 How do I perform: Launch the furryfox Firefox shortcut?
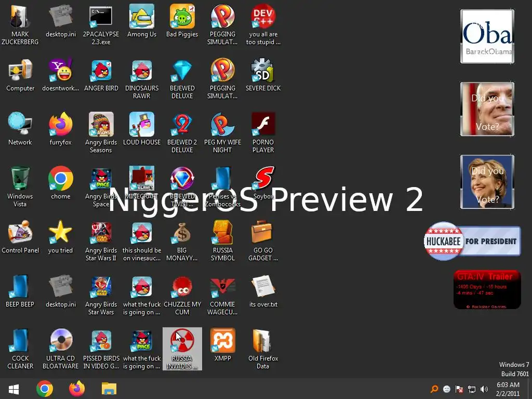pyautogui.click(x=60, y=129)
